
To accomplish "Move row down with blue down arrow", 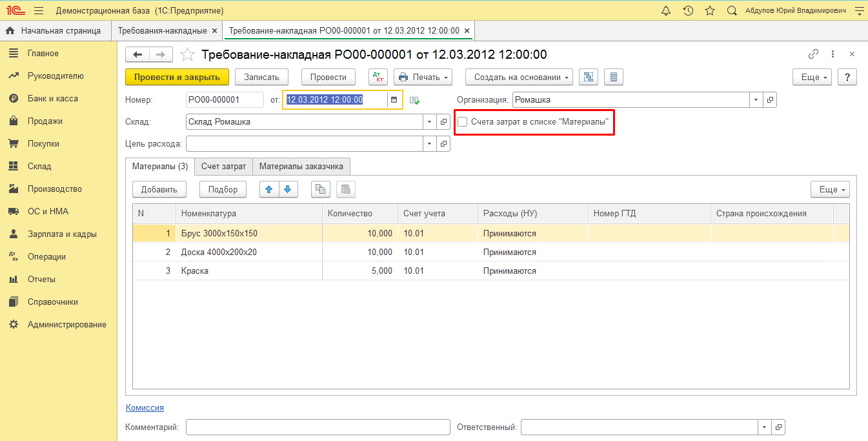I will tap(288, 189).
